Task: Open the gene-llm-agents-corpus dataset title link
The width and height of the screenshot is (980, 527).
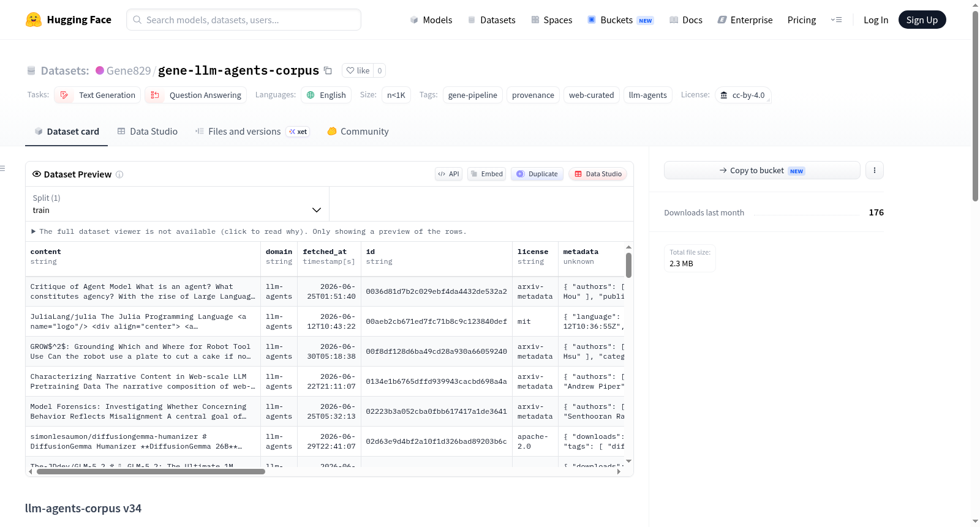Action: tap(238, 70)
